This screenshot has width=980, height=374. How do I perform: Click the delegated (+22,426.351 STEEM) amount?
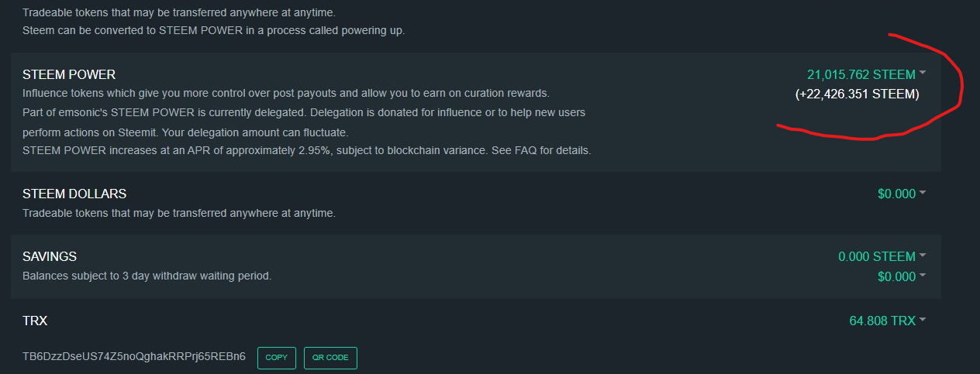[857, 94]
